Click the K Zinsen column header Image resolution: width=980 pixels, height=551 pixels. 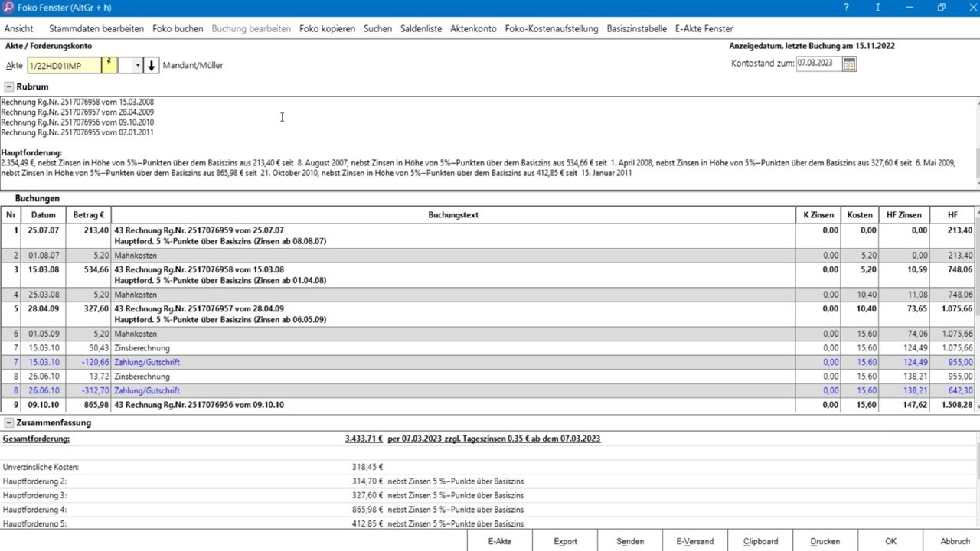[818, 215]
